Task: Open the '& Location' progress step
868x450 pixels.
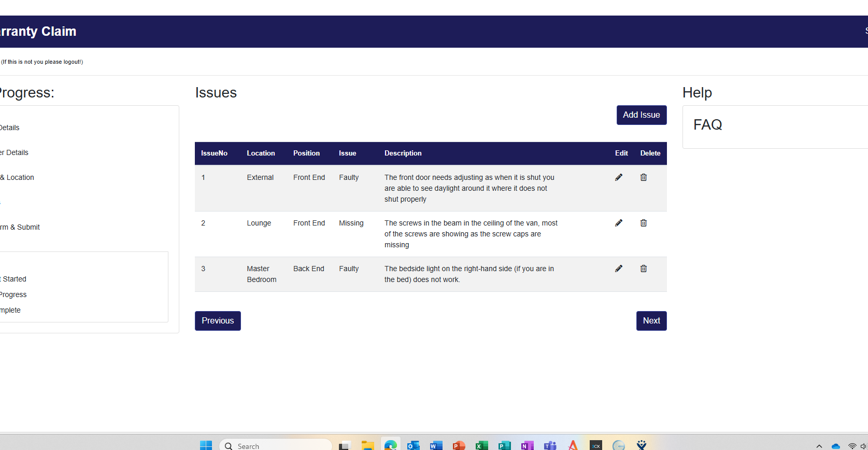Action: (x=17, y=177)
